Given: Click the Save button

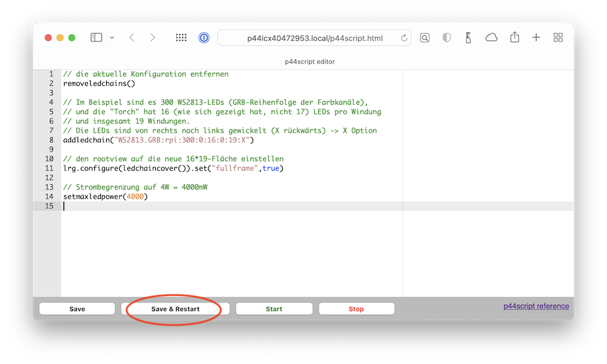Looking at the screenshot, I should [x=76, y=308].
